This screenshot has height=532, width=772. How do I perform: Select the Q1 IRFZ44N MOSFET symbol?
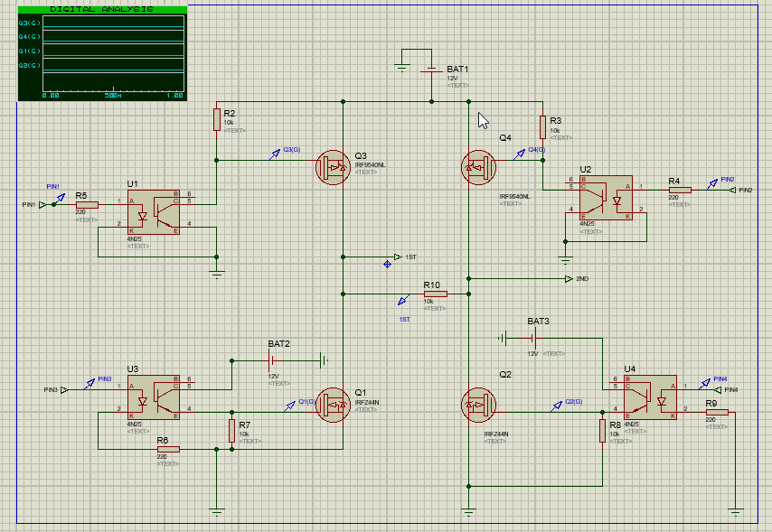(334, 405)
